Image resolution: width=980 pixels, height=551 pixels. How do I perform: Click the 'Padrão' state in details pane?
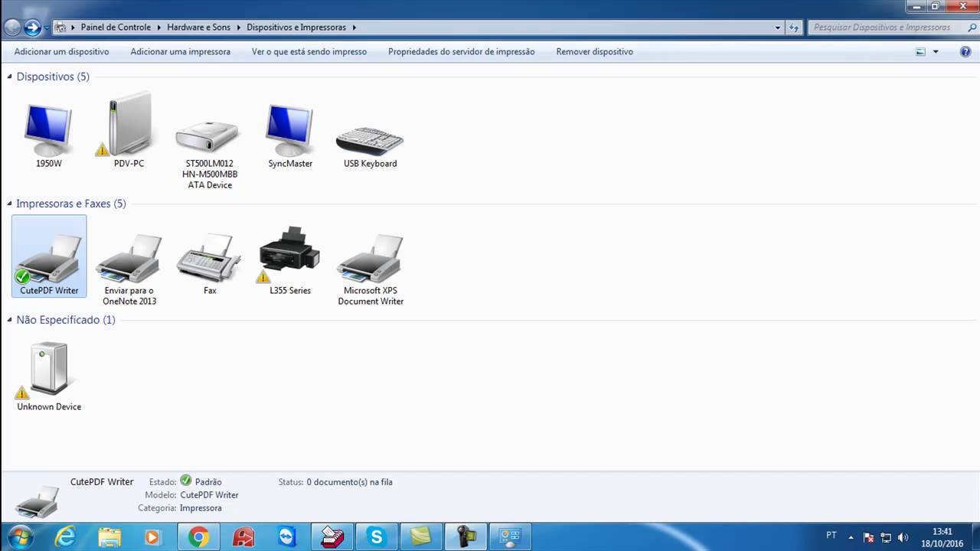208,482
